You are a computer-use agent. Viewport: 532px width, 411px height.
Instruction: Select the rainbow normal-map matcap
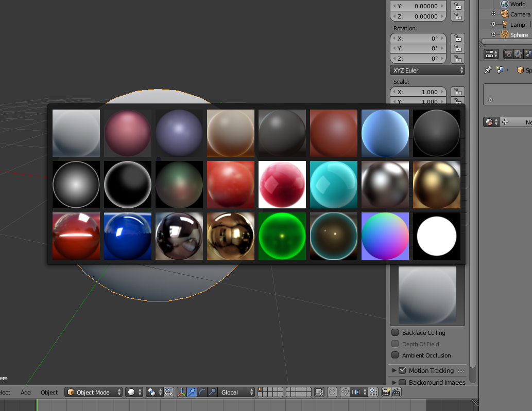[x=385, y=236]
